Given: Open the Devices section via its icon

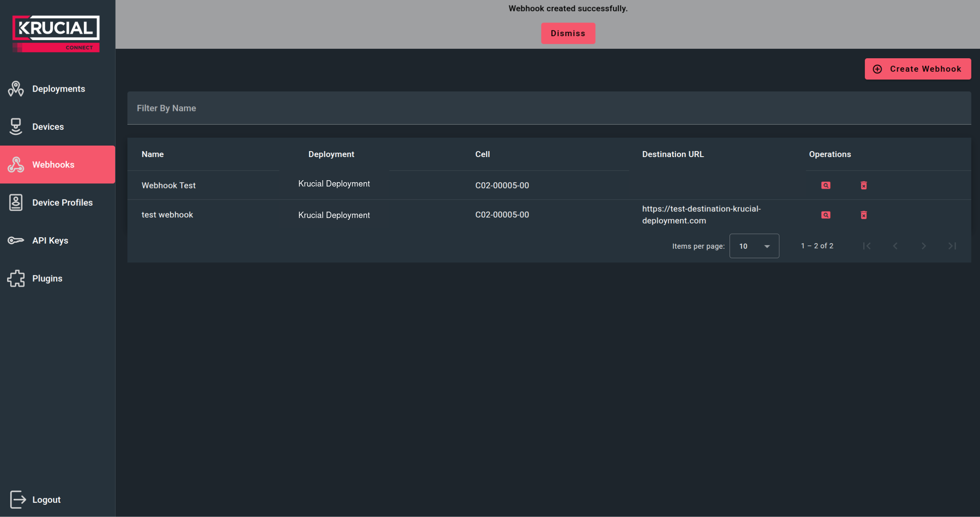Looking at the screenshot, I should (16, 126).
